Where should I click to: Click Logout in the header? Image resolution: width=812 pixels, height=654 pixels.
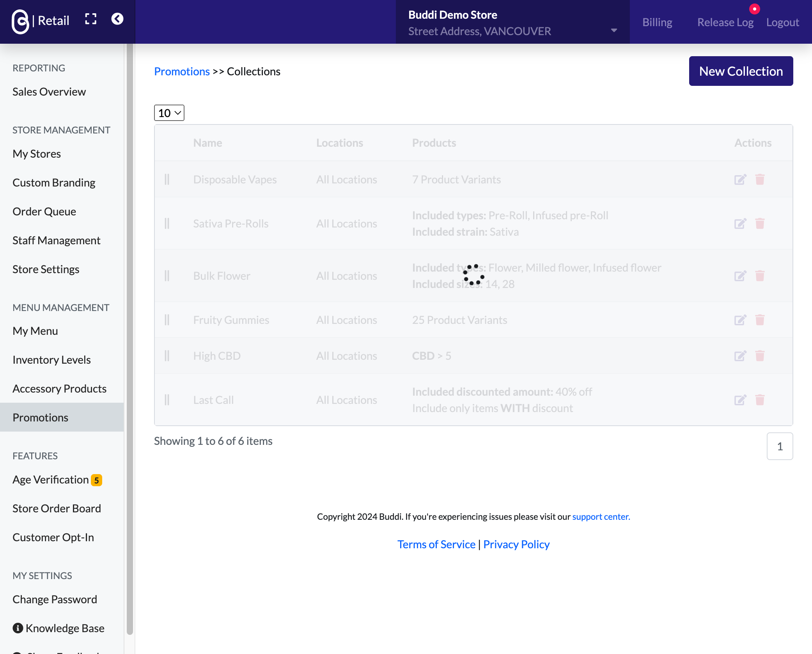tap(782, 22)
